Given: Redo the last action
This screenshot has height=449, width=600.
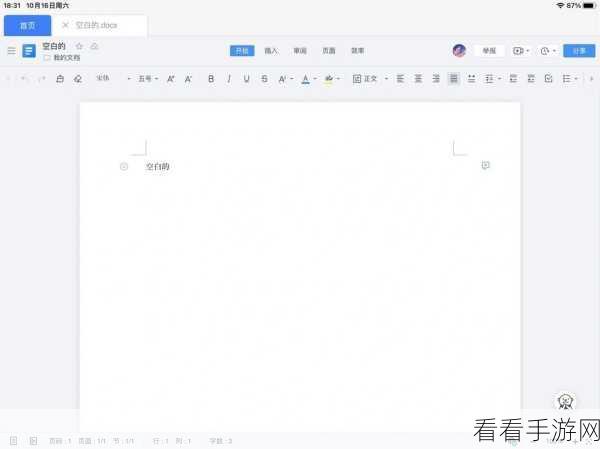Looking at the screenshot, I should click(41, 79).
